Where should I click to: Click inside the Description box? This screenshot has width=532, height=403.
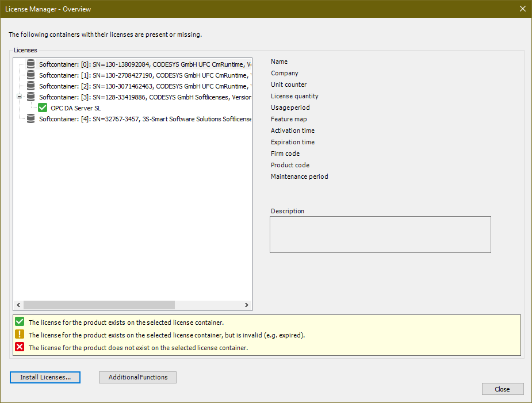click(380, 234)
